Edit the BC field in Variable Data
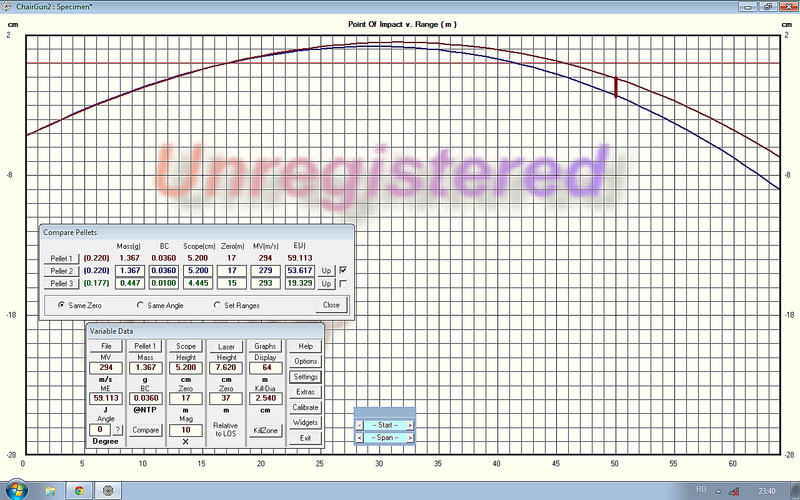Screen dimensions: 800x500 coord(145,398)
